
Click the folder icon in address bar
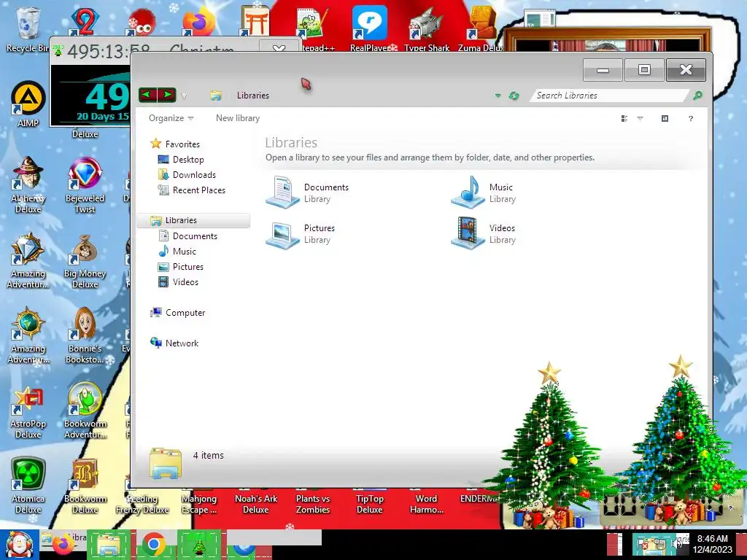coord(216,96)
